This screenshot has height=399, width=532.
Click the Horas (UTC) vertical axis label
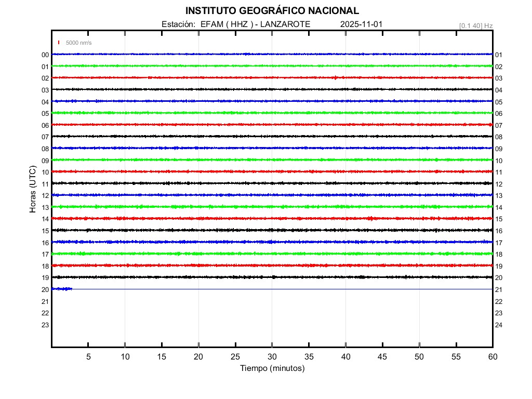(33, 190)
